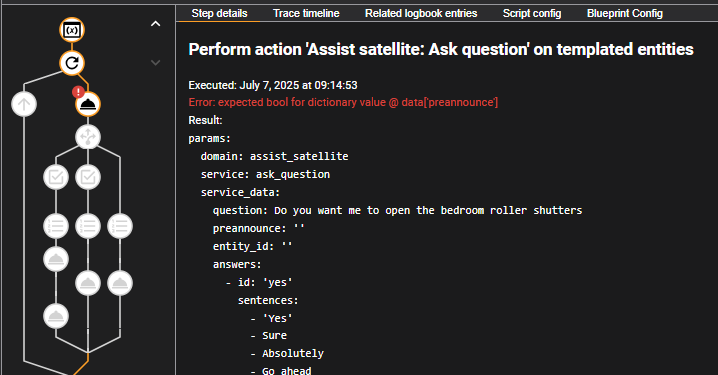Go to previous step with up chevron

pyautogui.click(x=156, y=24)
